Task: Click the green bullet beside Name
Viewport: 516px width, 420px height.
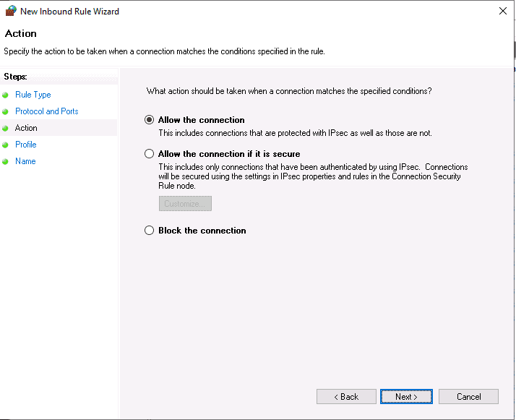Action: coord(5,162)
